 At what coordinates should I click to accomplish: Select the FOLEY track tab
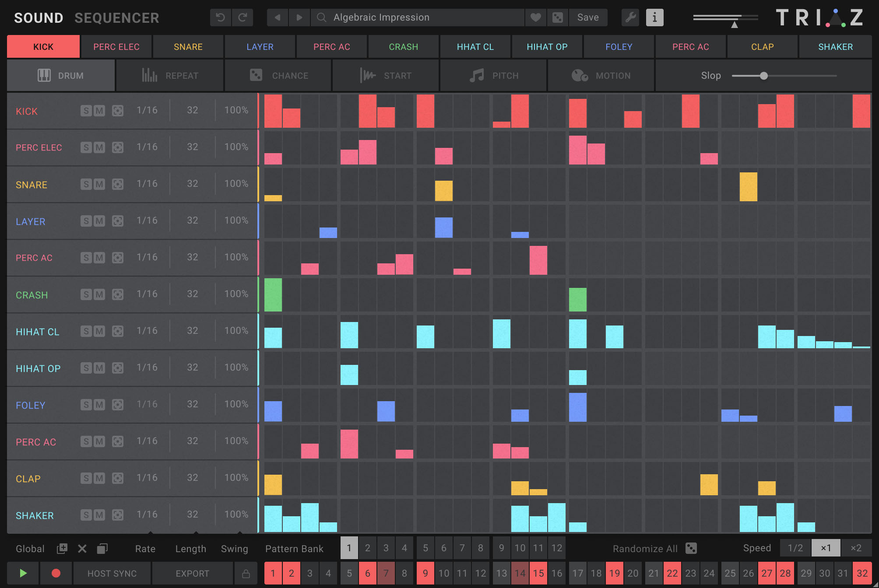coord(619,46)
